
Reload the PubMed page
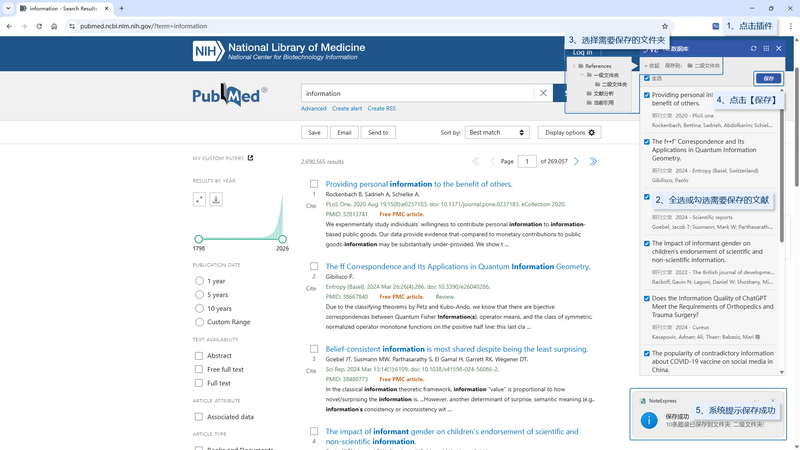(39, 26)
